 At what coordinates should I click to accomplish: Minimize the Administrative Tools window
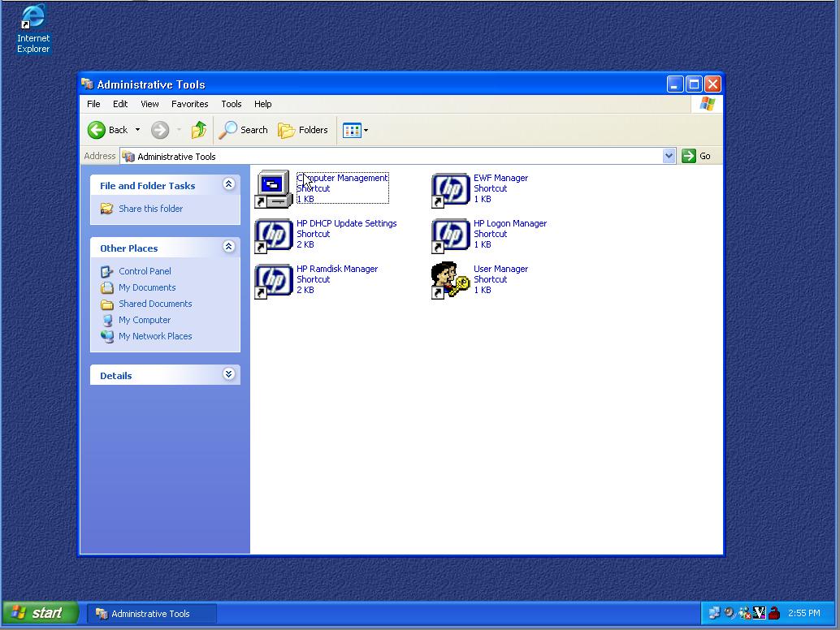click(675, 84)
